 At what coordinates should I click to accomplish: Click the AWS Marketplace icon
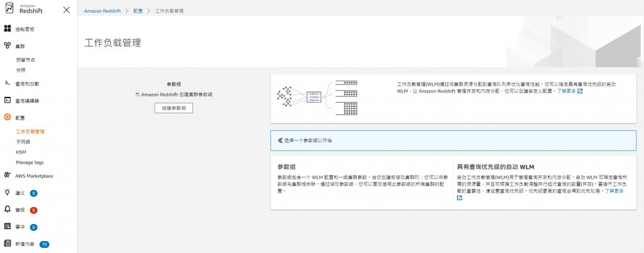tap(8, 176)
